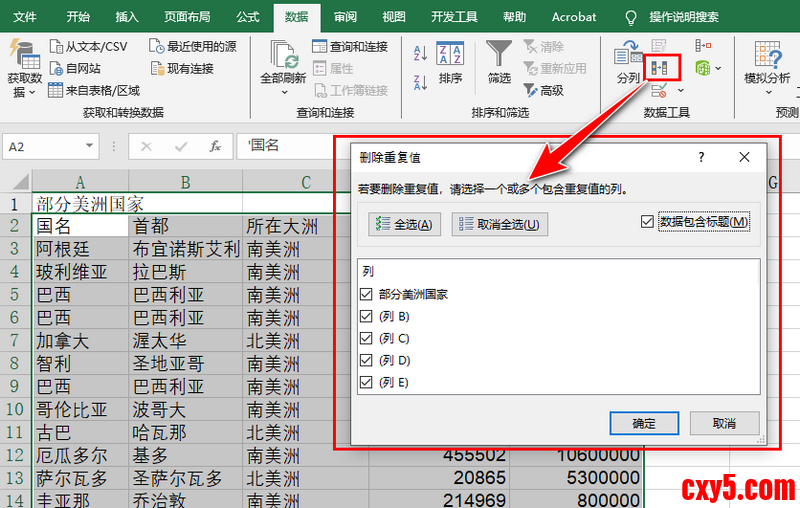Open the 审阅 (Review) ribbon tab
This screenshot has width=800, height=508.
tap(345, 17)
